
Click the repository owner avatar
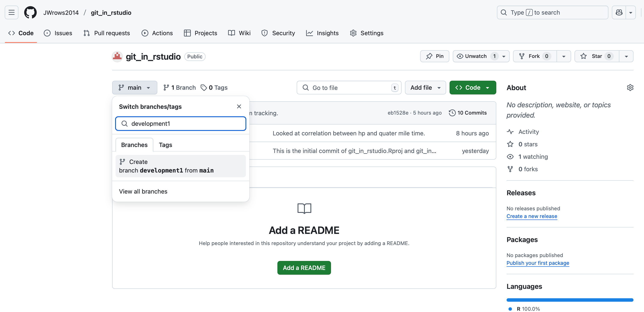[x=117, y=57]
